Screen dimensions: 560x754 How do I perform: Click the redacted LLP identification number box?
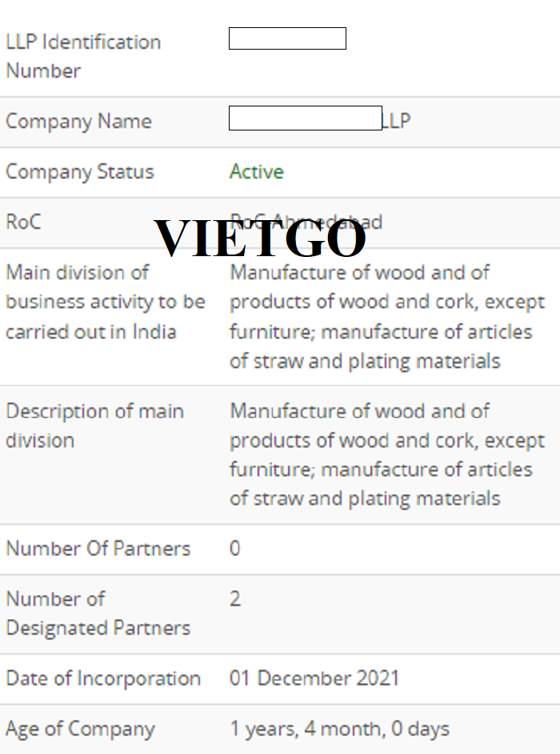pyautogui.click(x=287, y=38)
